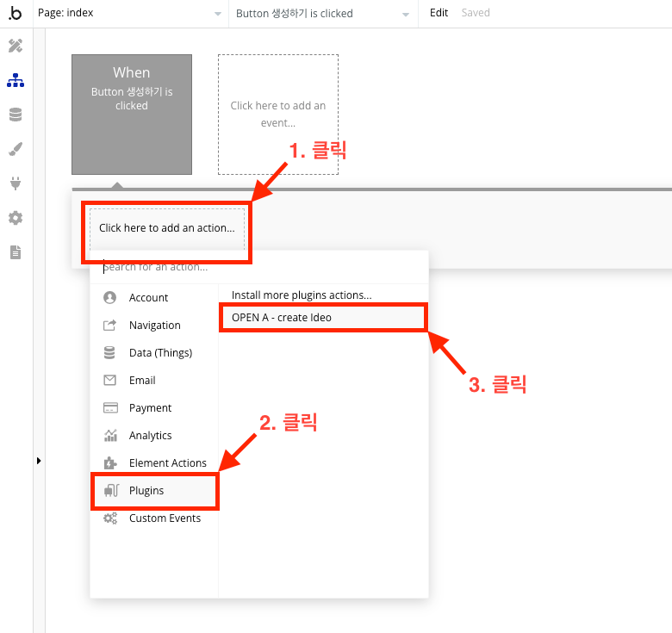Select the Plugins action category
The width and height of the screenshot is (672, 633).
(154, 490)
